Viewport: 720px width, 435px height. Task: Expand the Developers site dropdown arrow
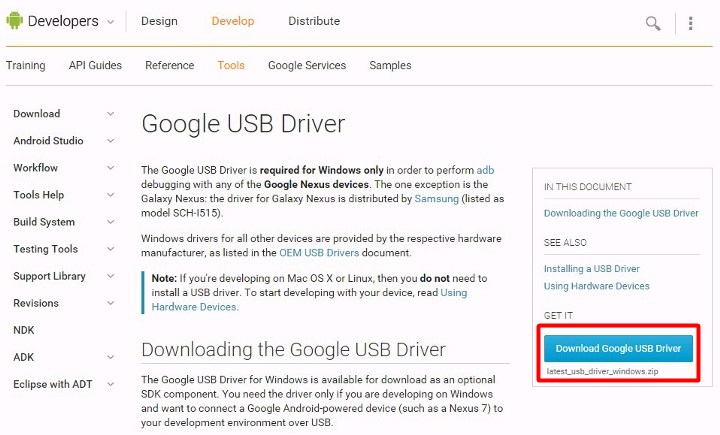pyautogui.click(x=111, y=22)
